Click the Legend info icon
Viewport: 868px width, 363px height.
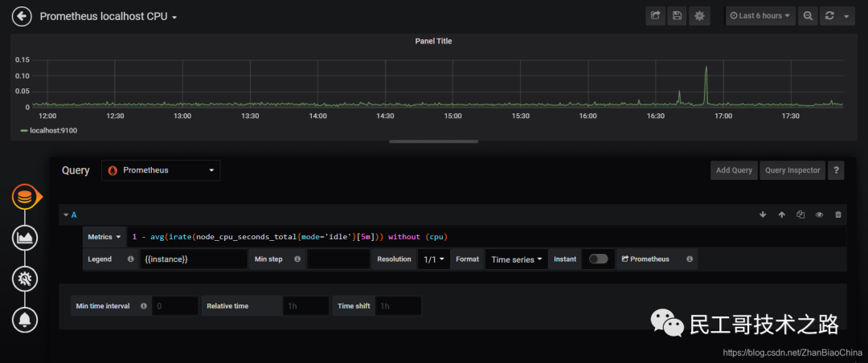(131, 259)
